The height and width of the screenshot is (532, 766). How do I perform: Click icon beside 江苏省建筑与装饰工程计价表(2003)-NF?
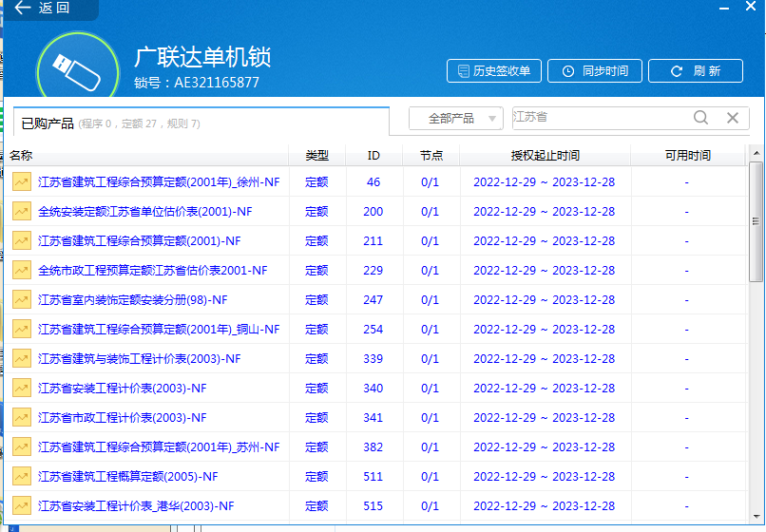[22, 358]
